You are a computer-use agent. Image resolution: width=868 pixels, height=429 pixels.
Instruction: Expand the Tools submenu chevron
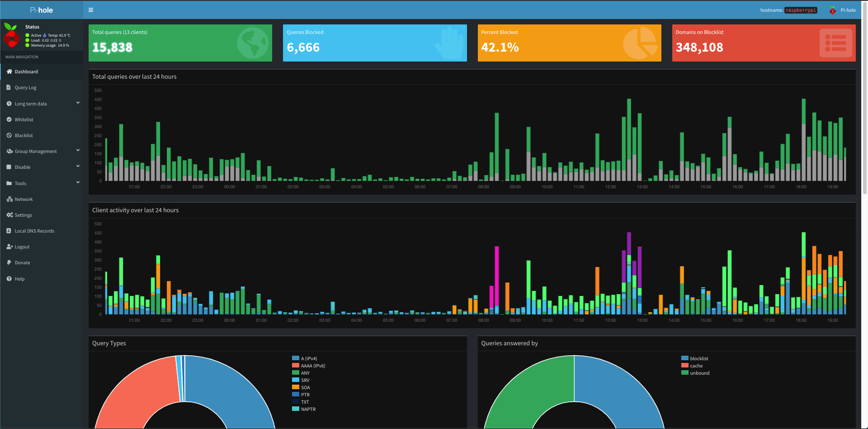78,183
